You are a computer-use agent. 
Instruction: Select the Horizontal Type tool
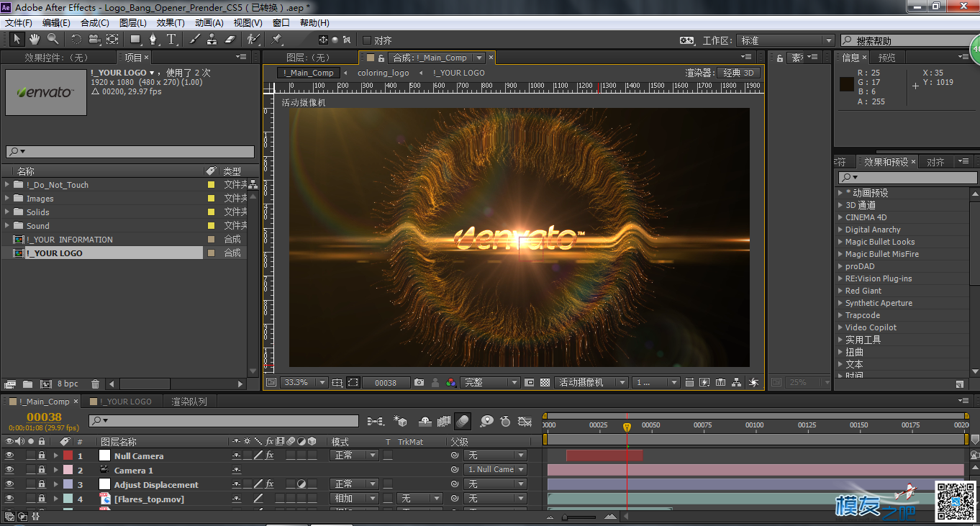tap(171, 40)
